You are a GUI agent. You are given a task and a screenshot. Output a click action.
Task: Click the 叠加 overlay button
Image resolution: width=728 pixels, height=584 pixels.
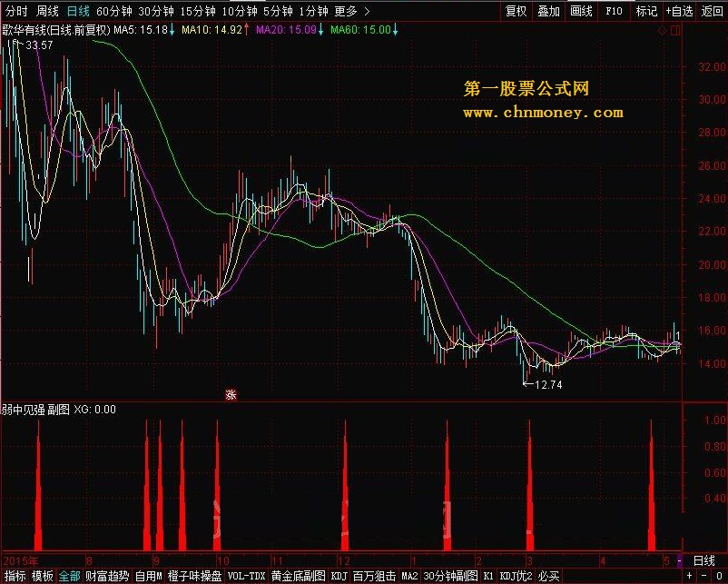549,11
